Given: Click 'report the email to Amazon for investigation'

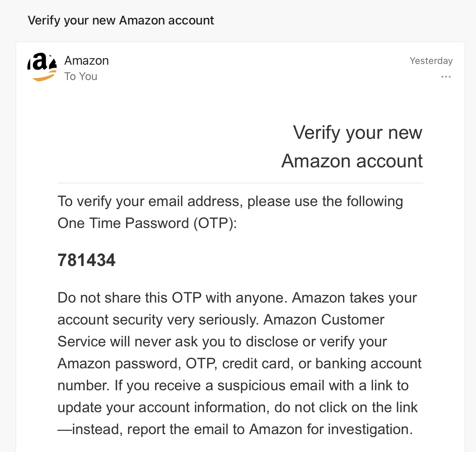Looking at the screenshot, I should [270, 429].
